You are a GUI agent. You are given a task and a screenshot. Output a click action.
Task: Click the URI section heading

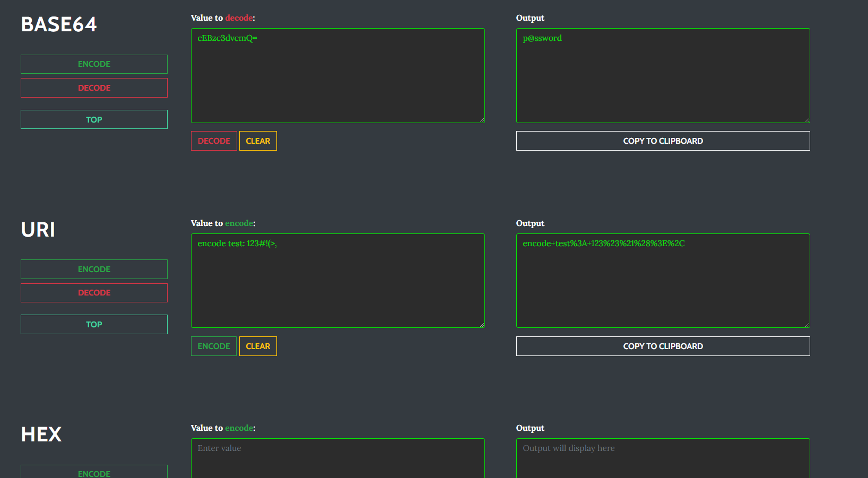38,230
